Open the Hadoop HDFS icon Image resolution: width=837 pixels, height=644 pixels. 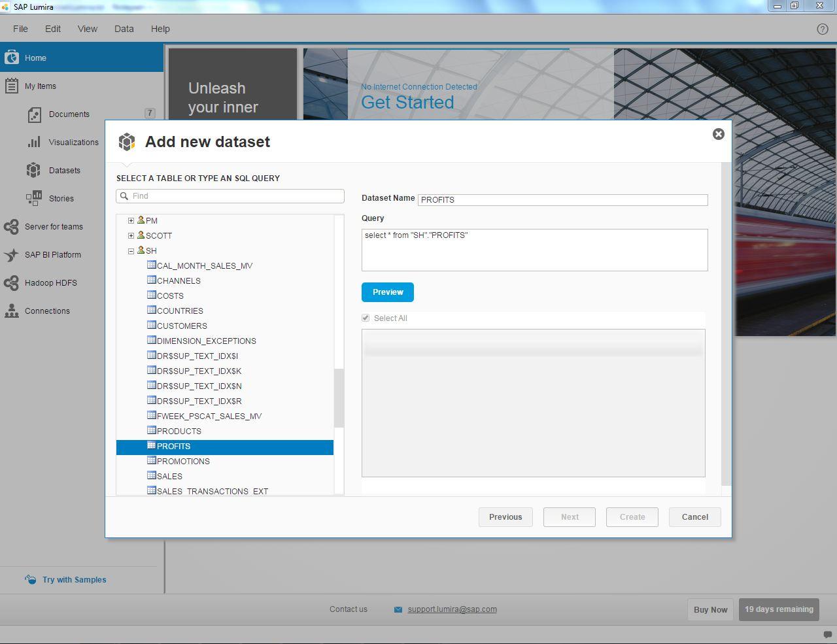pyautogui.click(x=11, y=282)
